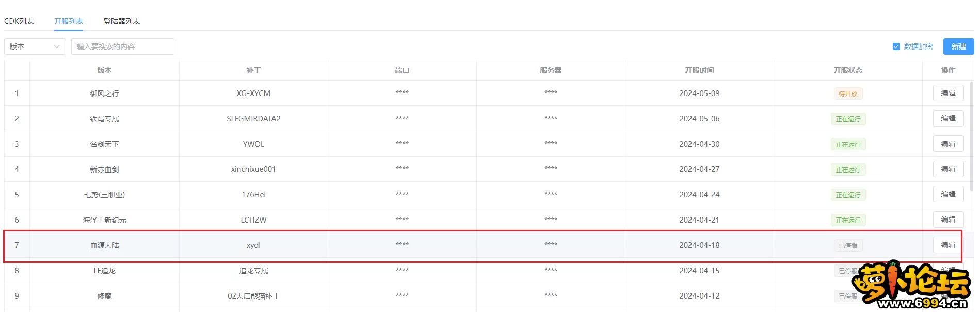This screenshot has width=980, height=312.
Task: Switch to the CDK列表 tab
Action: tap(19, 21)
